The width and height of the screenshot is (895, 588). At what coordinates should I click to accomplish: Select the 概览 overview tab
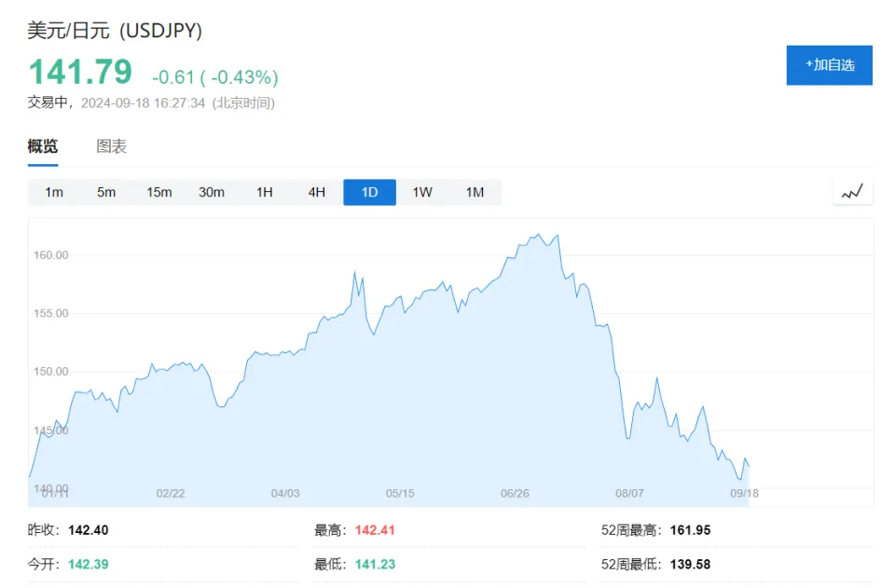43,146
